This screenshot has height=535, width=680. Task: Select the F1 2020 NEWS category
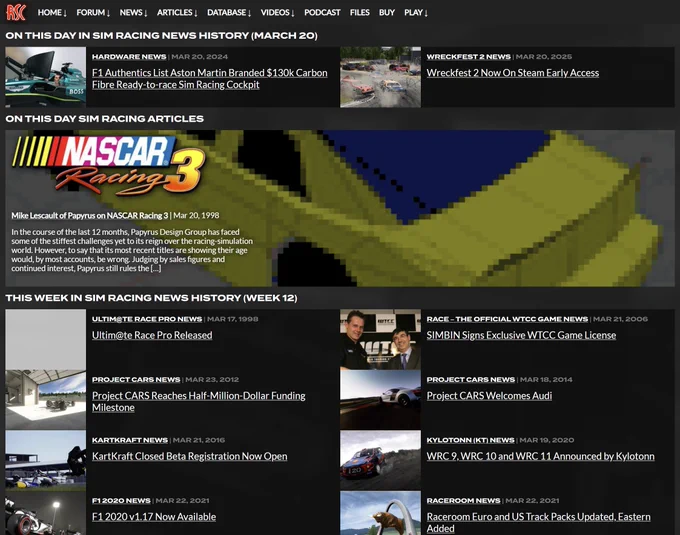point(121,501)
